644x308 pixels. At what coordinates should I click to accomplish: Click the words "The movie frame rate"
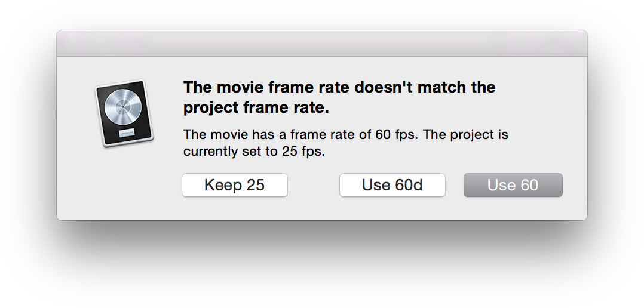[x=266, y=87]
